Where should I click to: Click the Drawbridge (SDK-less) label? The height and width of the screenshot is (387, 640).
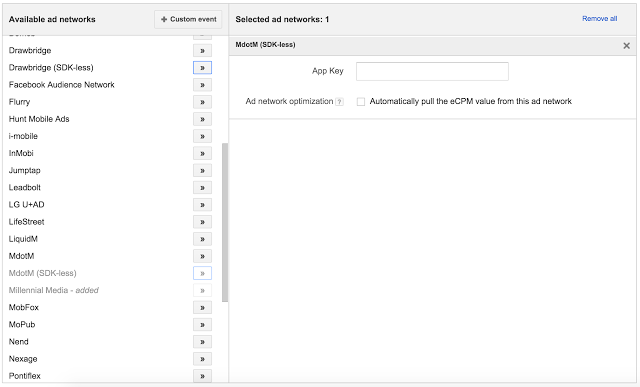coord(51,68)
